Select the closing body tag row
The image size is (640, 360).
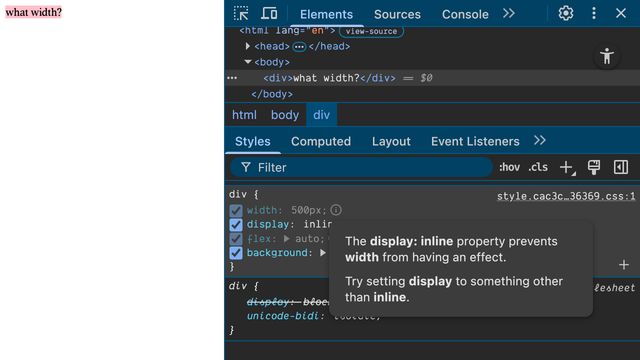click(x=272, y=94)
